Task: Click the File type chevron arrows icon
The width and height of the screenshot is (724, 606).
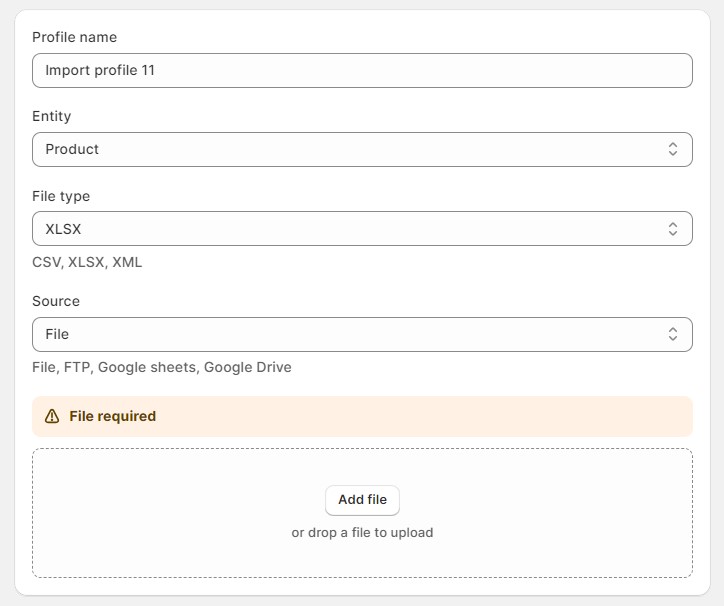Action: [673, 229]
